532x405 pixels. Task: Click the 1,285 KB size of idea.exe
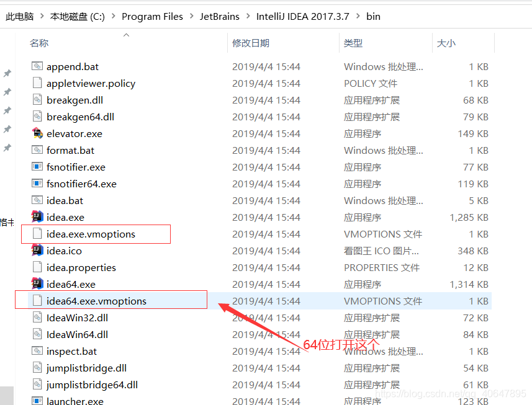coord(469,217)
